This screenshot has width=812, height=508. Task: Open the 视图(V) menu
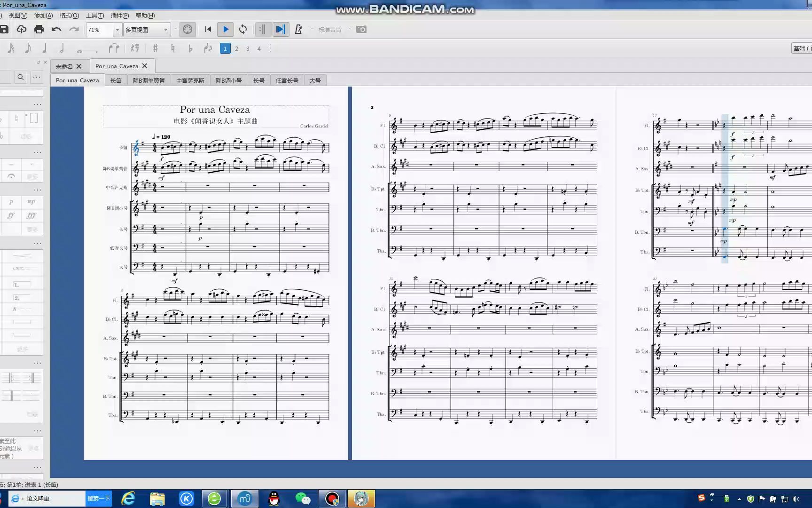(18, 16)
